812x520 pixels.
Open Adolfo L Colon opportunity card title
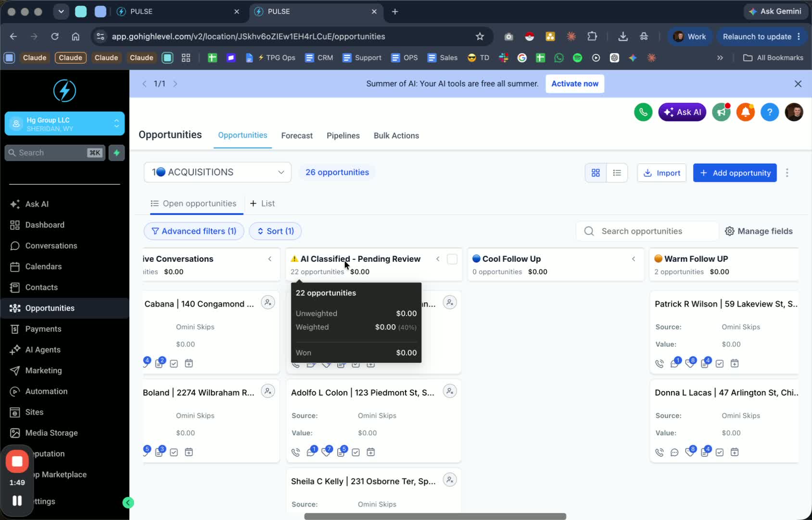tap(362, 392)
